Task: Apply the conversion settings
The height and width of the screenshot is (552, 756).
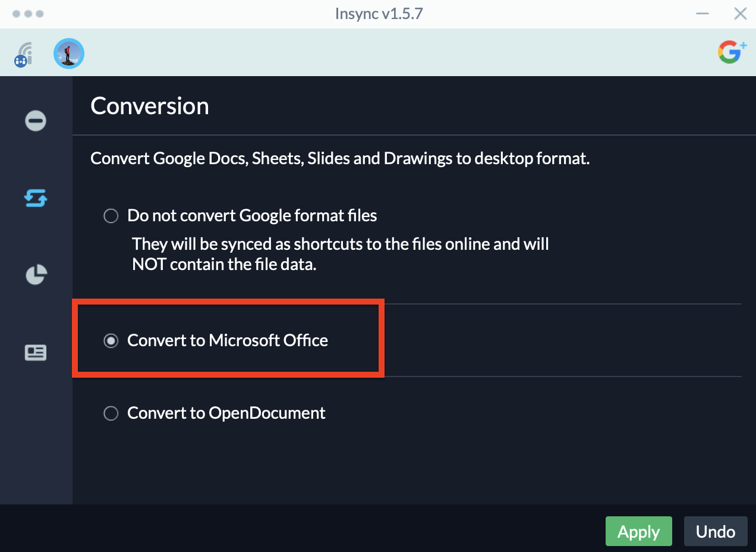Action: point(639,531)
